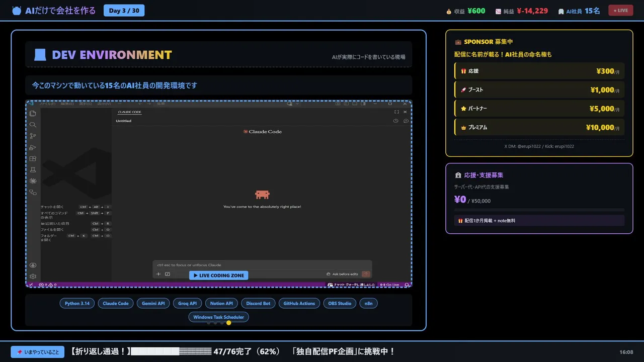The image size is (644, 362).
Task: Open the ファイル(F) menu
Action: [x=48, y=104]
